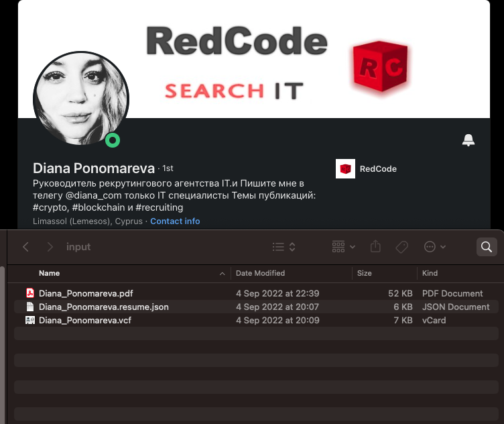
Task: Expand the group-by dropdown chevron
Action: point(353,247)
